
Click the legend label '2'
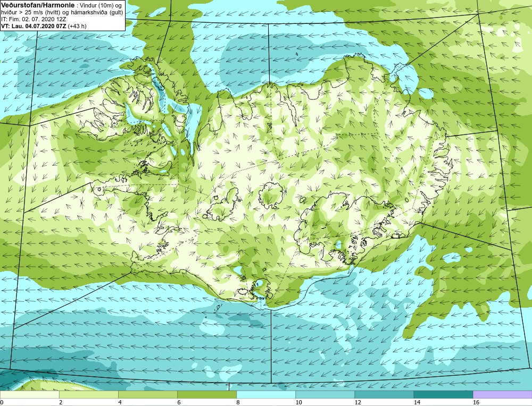click(x=61, y=402)
